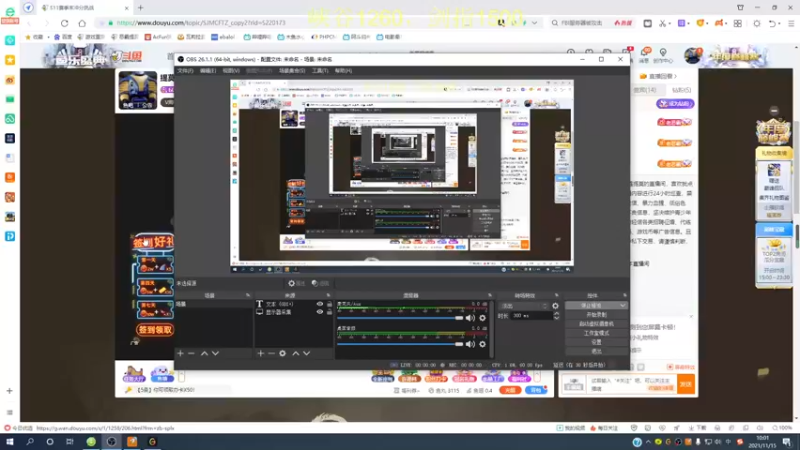This screenshot has width=800, height=450.
Task: Adjust transition 时长 duration stepper
Action: click(x=556, y=316)
